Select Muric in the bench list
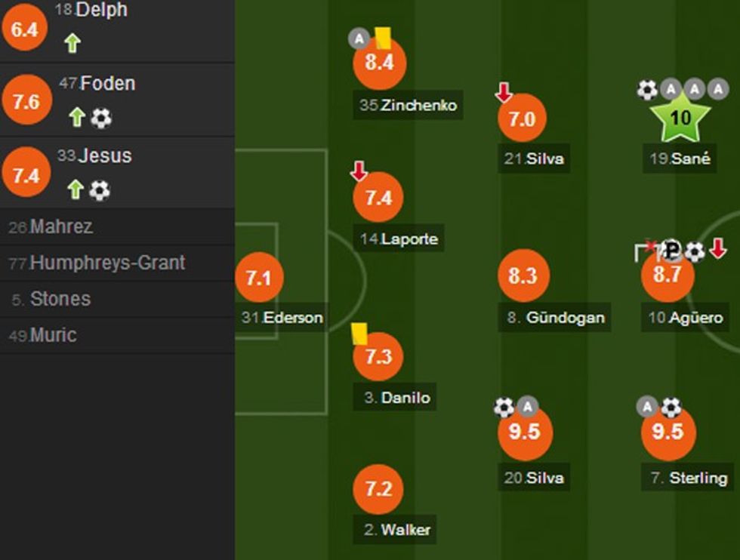Screen dimensions: 740x560 click(x=53, y=335)
